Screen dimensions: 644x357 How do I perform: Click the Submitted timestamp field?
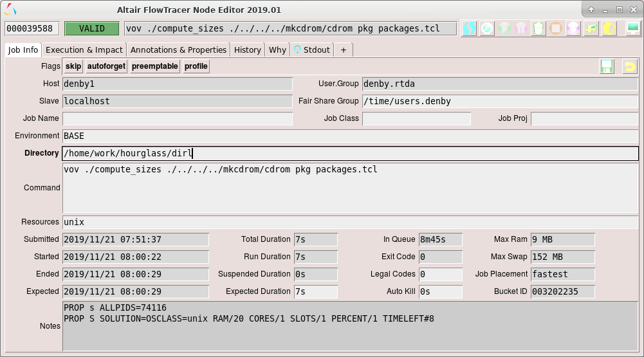tap(136, 239)
